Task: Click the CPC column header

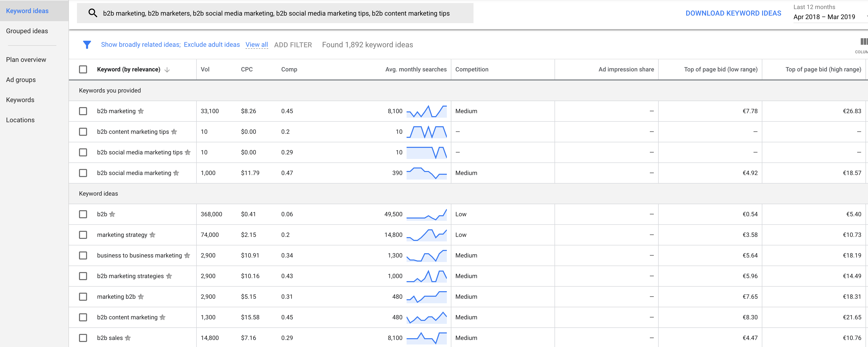Action: (247, 69)
